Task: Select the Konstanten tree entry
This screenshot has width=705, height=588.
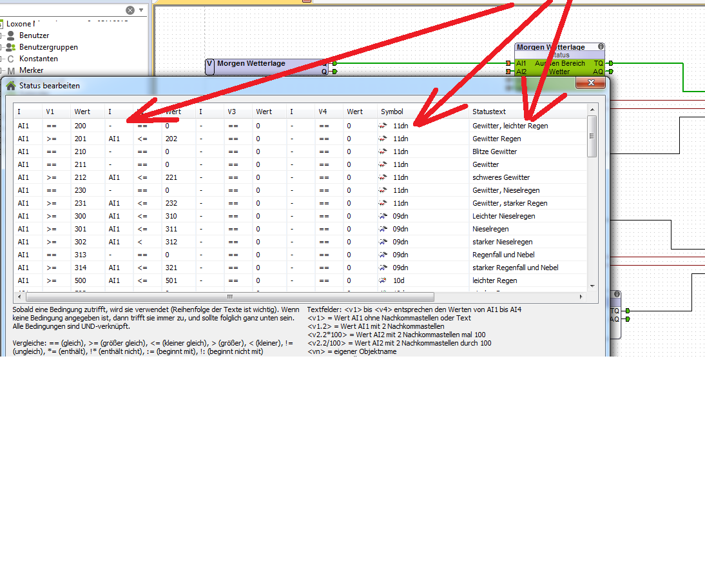Action: pyautogui.click(x=39, y=59)
